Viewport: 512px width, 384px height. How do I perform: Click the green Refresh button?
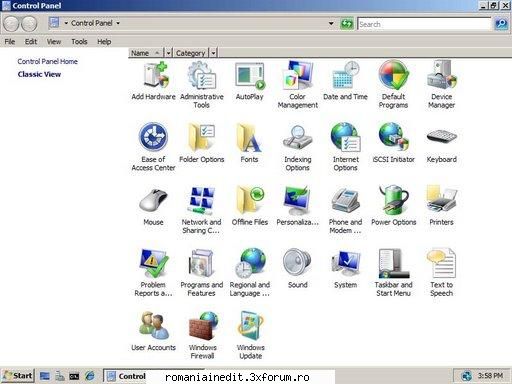tap(347, 24)
